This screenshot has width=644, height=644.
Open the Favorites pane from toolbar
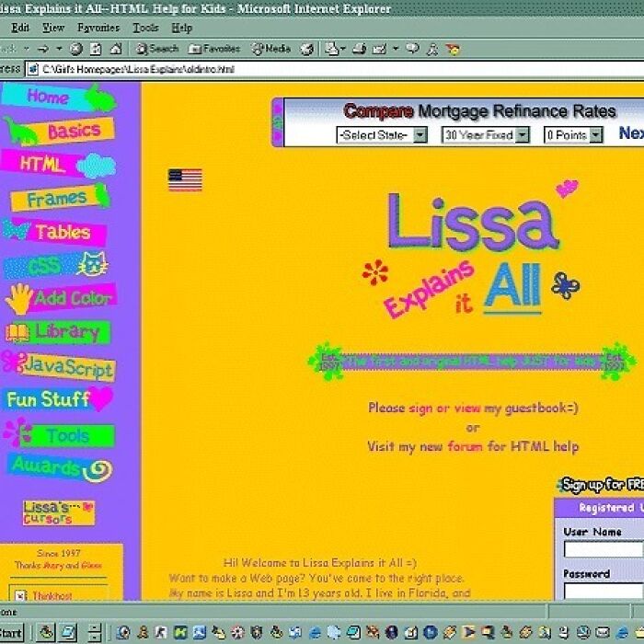pyautogui.click(x=214, y=49)
